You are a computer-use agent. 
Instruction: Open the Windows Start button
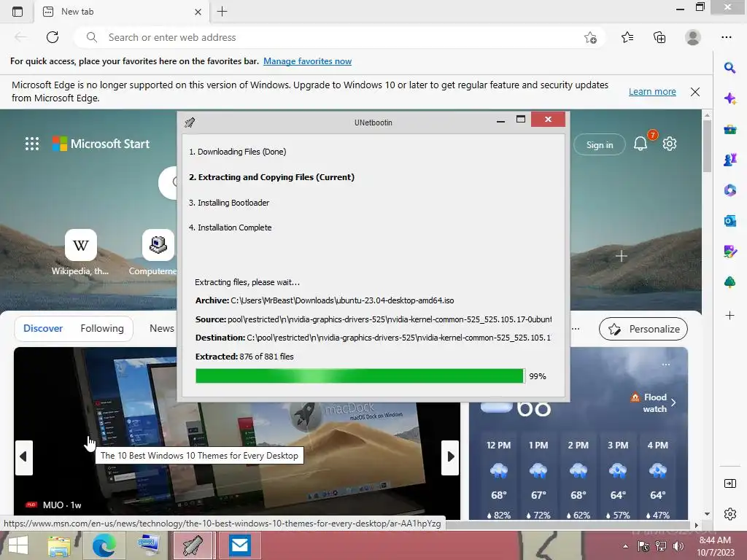point(18,545)
